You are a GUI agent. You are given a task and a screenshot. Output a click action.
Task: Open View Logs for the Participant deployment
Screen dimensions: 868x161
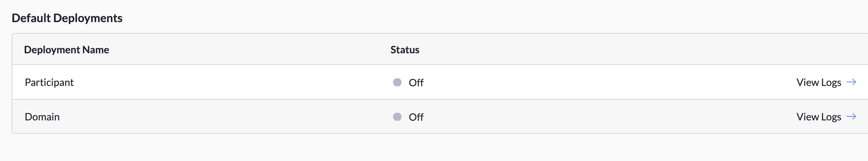point(819,82)
